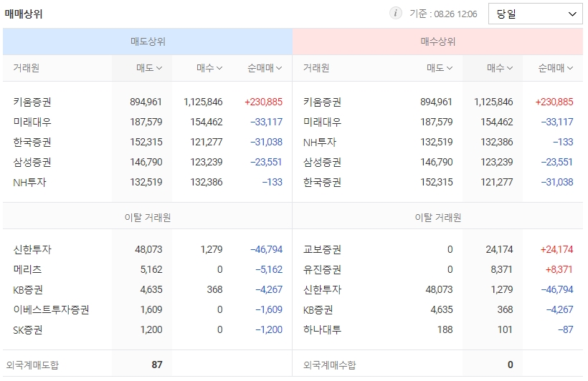588x381 pixels.
Task: Sort 매수상위 table by 매수 column
Action: [x=500, y=68]
